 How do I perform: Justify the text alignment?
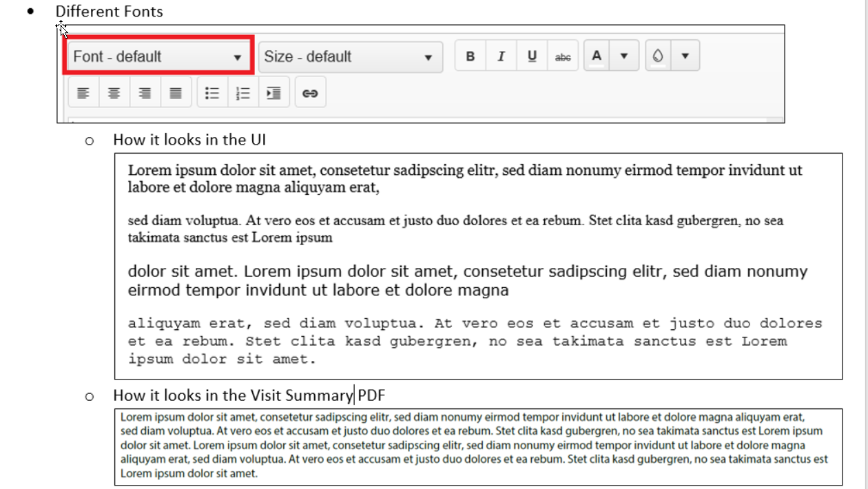click(x=176, y=93)
